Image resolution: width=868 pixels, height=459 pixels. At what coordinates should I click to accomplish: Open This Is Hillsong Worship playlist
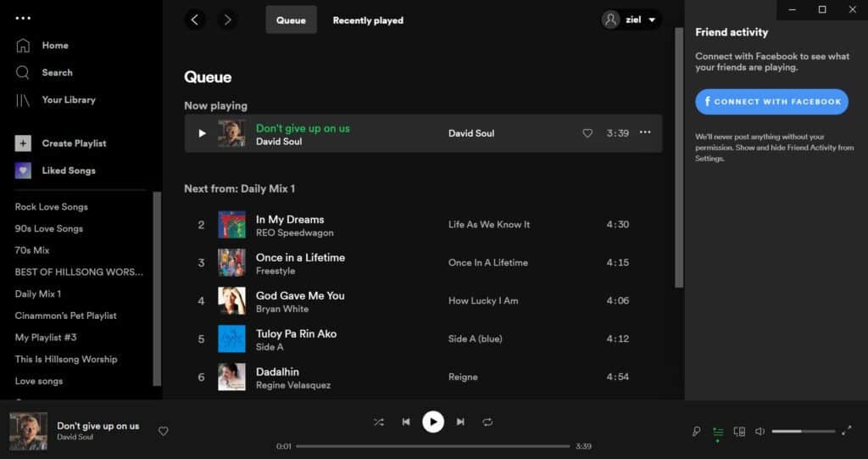click(x=66, y=359)
